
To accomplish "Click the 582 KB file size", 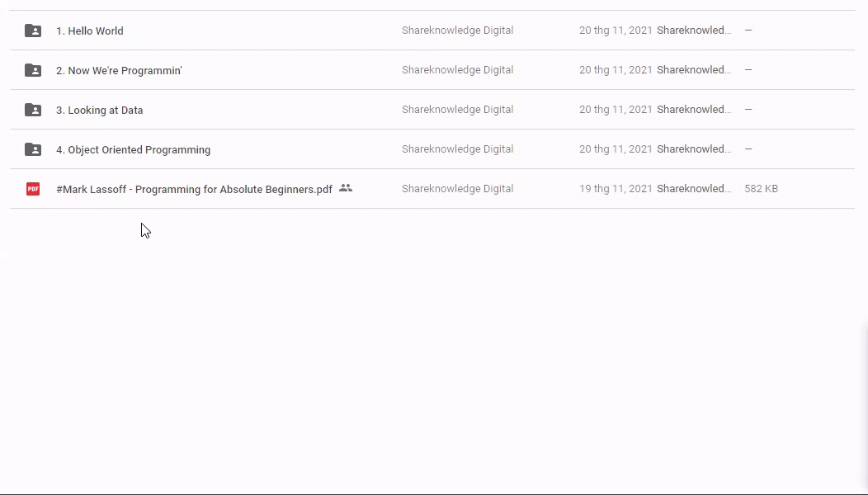I will 761,189.
